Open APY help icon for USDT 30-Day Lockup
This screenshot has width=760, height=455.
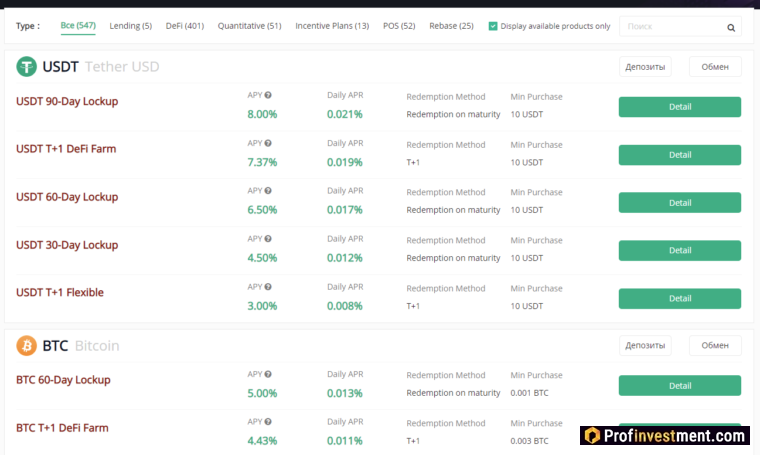click(268, 238)
